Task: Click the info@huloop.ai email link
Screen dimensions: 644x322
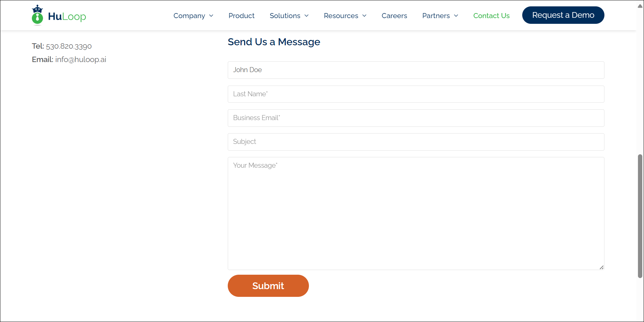Action: pos(80,60)
